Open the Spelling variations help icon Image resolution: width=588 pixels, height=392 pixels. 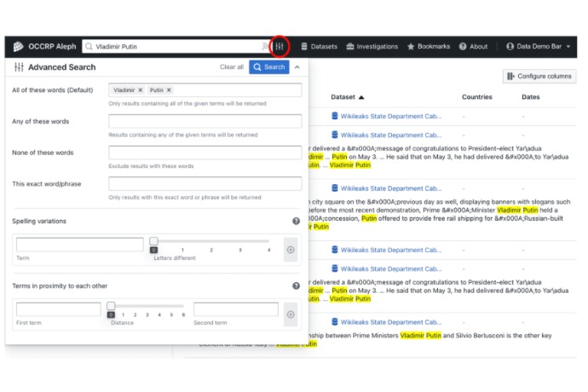(296, 221)
